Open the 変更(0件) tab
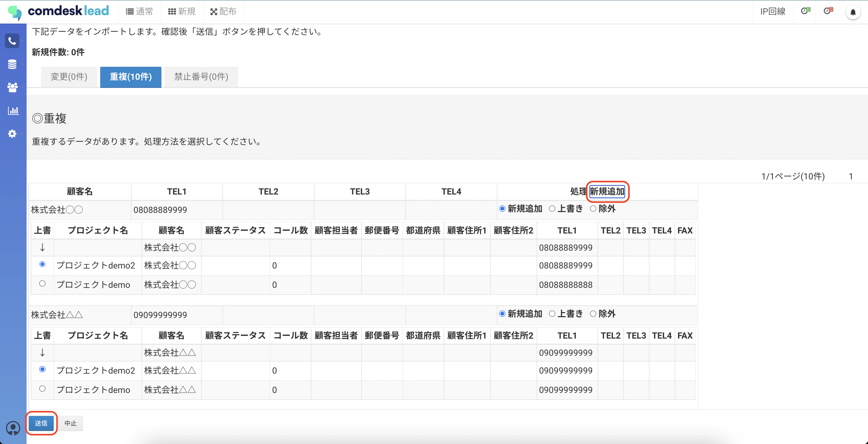 (x=69, y=77)
